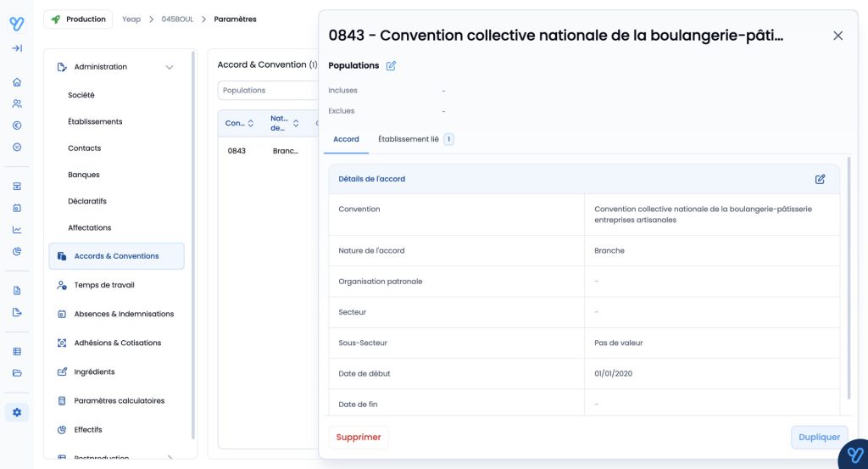Open the folder icon in left sidebar
This screenshot has height=469, width=868.
pyautogui.click(x=17, y=372)
